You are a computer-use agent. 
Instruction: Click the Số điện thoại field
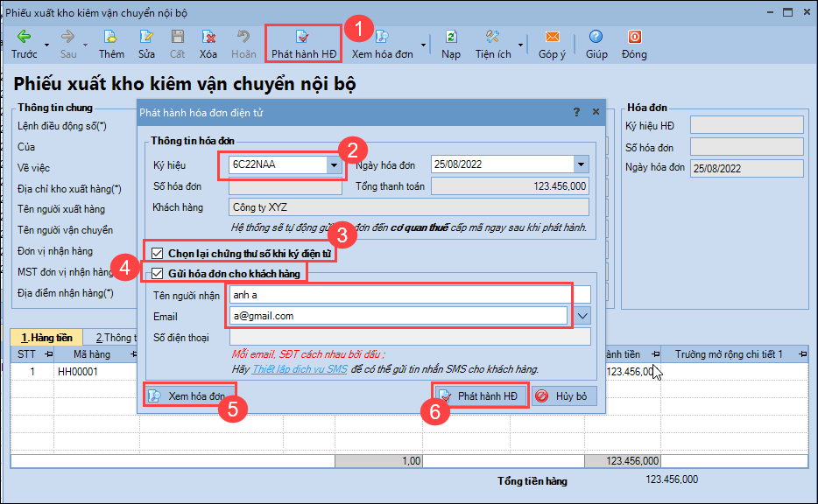410,337
